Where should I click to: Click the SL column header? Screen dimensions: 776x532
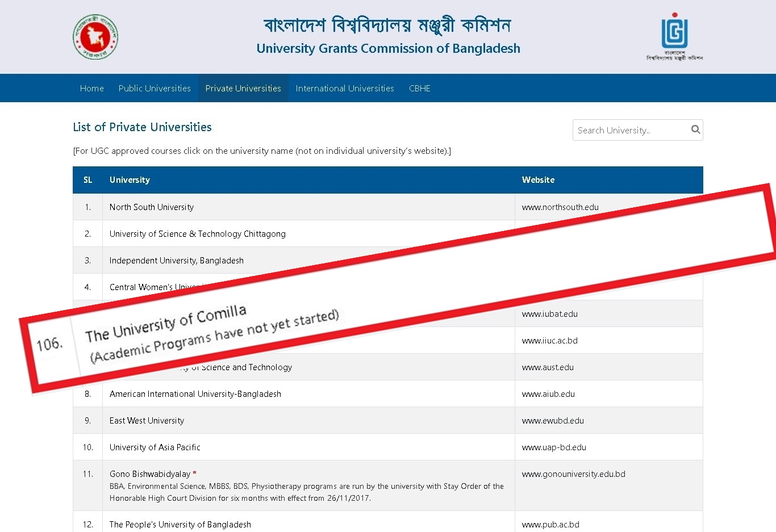pyautogui.click(x=87, y=180)
